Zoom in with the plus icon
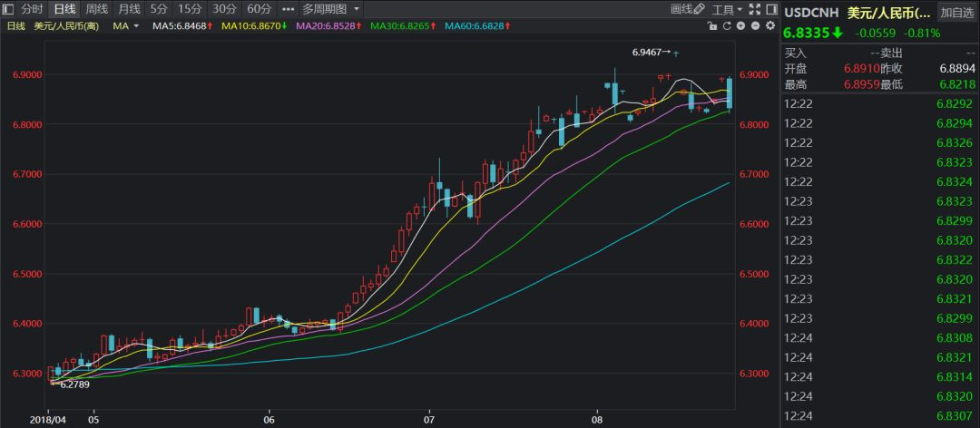Viewport: 980px width, 428px height. pos(741,25)
